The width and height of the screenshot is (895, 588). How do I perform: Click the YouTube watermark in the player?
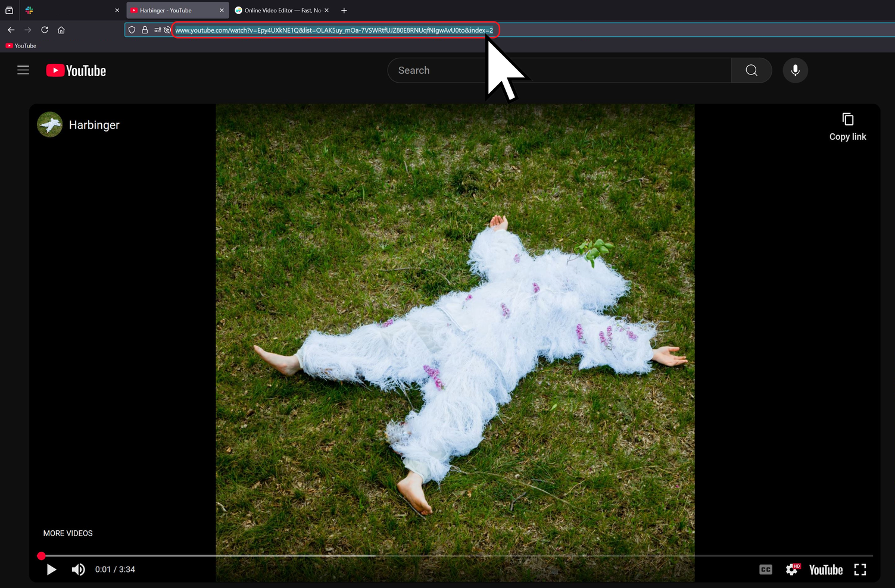tap(825, 569)
